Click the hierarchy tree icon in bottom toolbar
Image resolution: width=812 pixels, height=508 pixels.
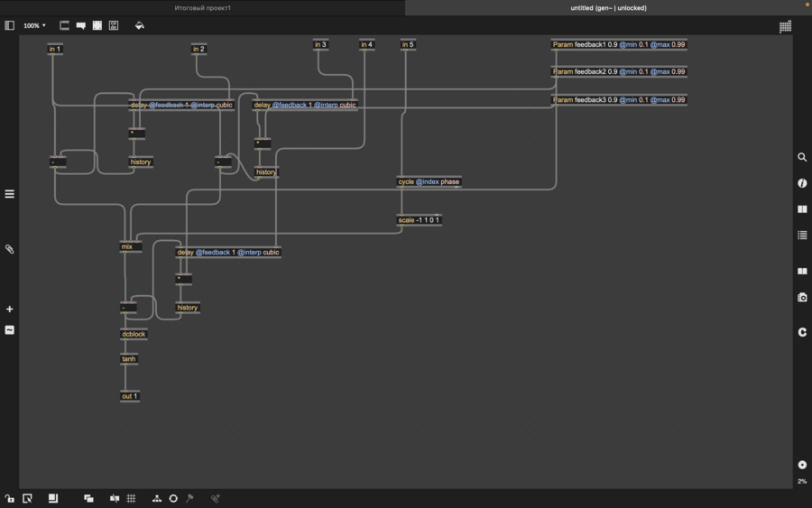(x=156, y=498)
